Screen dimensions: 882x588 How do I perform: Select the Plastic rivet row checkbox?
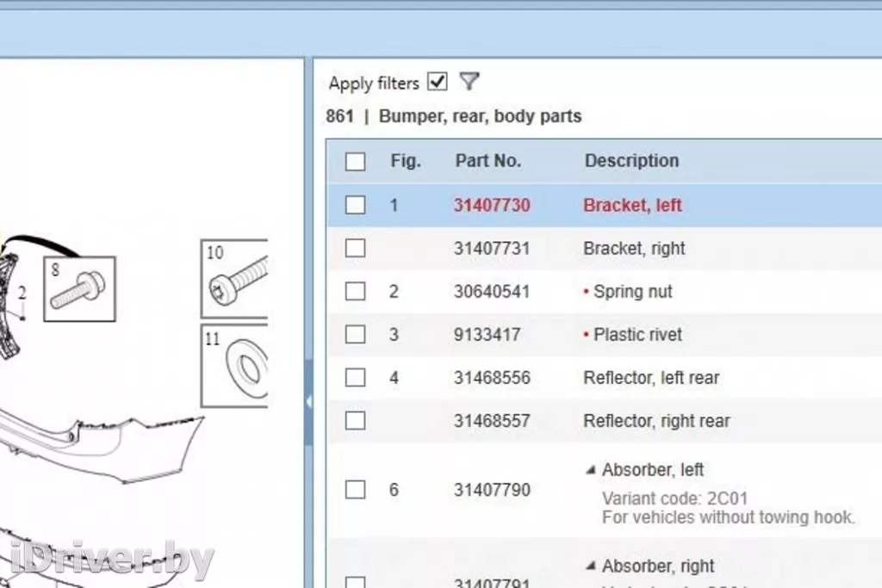[355, 335]
